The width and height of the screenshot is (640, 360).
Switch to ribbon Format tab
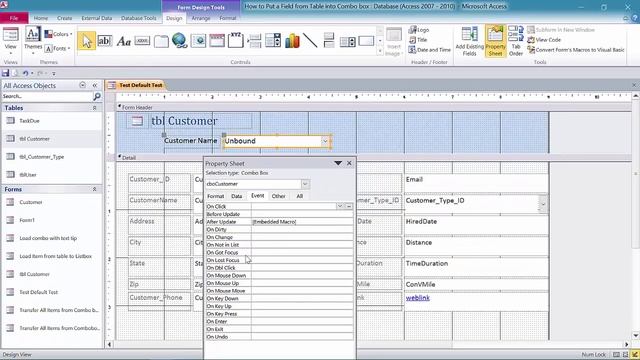(x=228, y=18)
